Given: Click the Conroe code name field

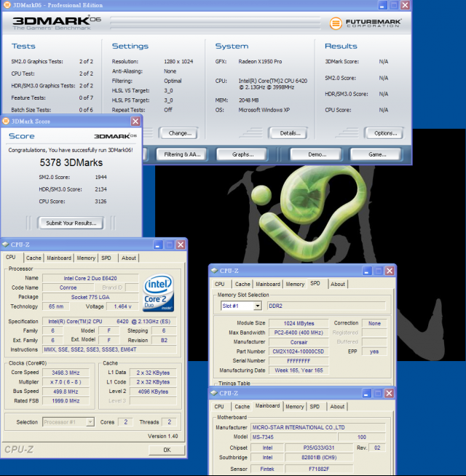Looking at the screenshot, I should point(68,287).
